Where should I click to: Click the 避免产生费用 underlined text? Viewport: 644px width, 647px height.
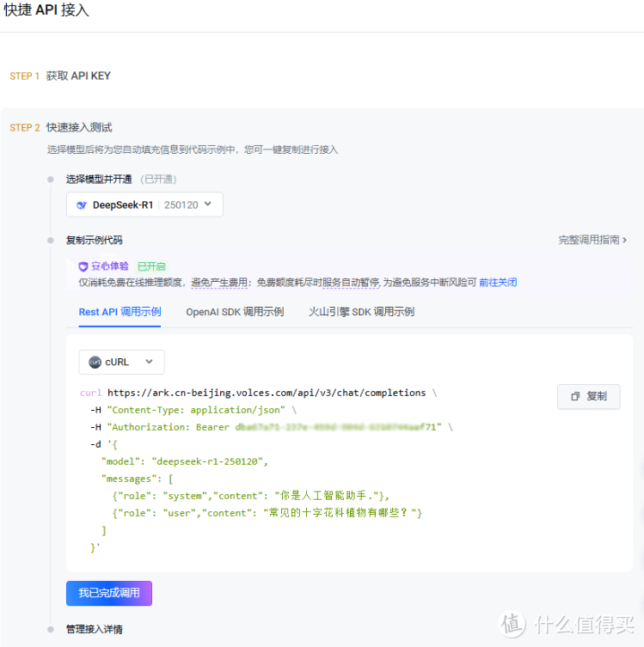click(x=219, y=282)
